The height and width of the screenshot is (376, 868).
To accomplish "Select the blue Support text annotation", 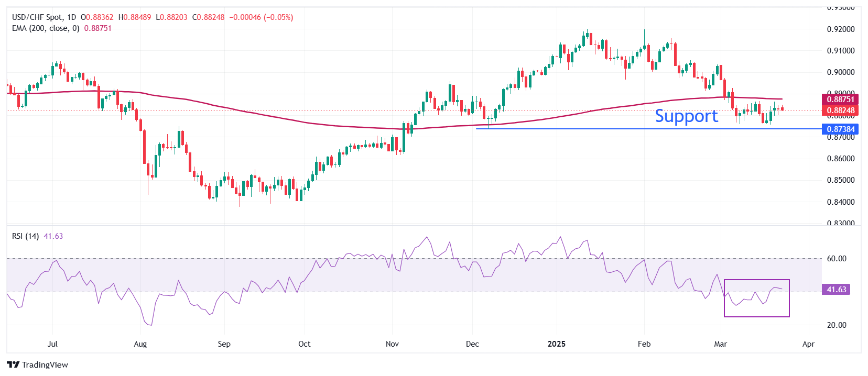I will point(686,116).
